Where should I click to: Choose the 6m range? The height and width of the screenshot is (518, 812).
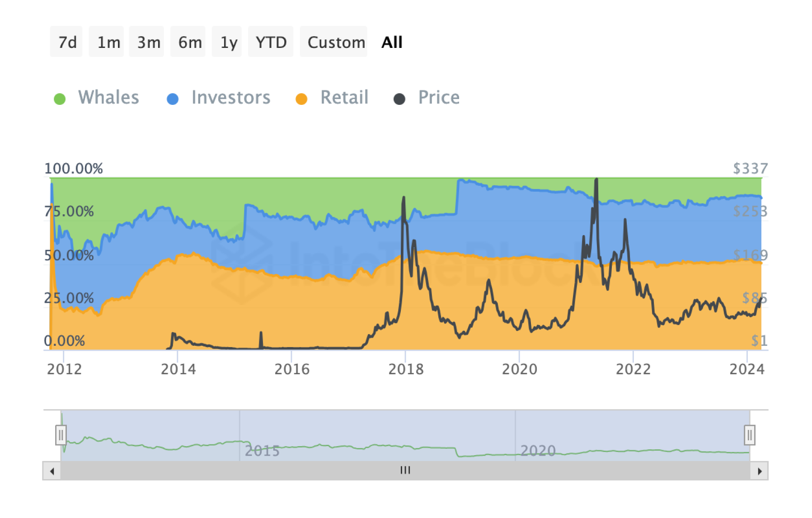tap(188, 42)
